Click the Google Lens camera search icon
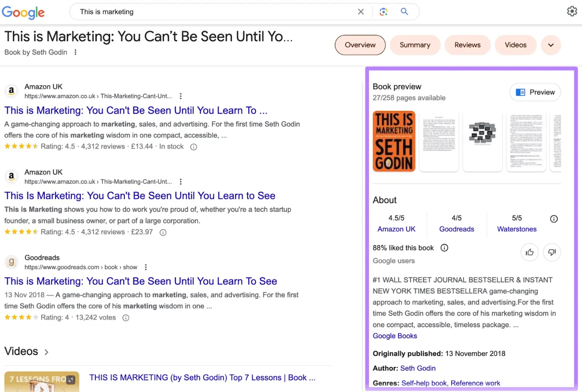This screenshot has height=392, width=582. click(383, 12)
